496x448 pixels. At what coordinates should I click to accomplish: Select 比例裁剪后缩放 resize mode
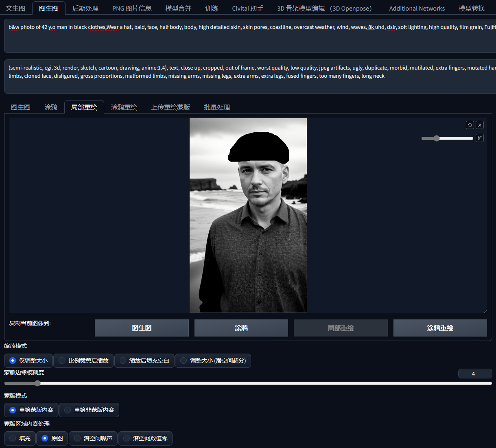[83, 361]
